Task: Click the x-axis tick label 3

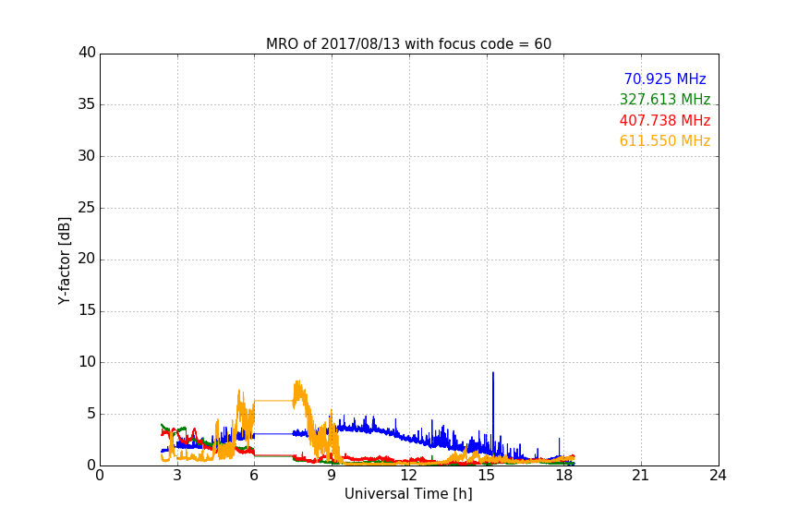Action: (177, 476)
